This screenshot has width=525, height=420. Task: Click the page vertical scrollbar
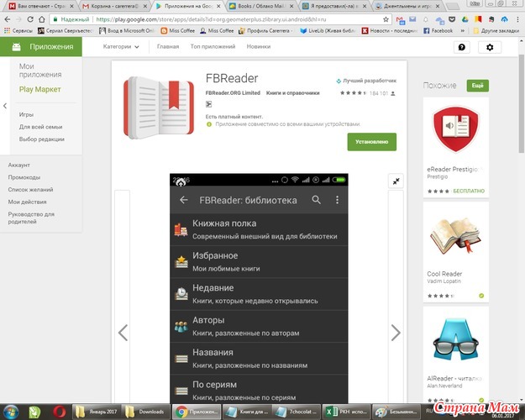(522, 104)
